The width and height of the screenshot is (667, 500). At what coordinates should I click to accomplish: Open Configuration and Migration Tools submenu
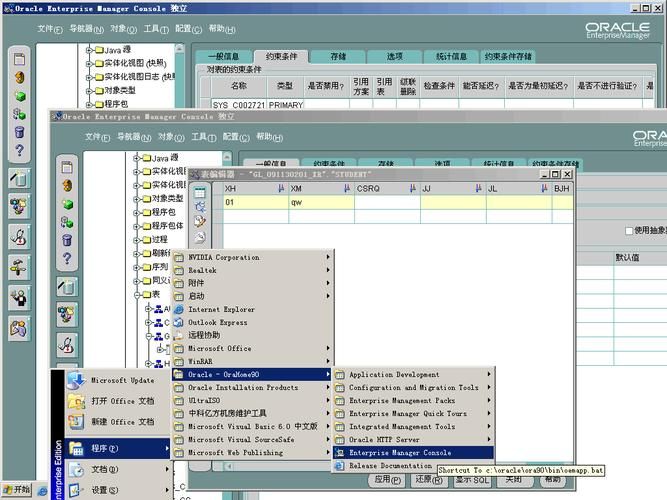pyautogui.click(x=413, y=388)
